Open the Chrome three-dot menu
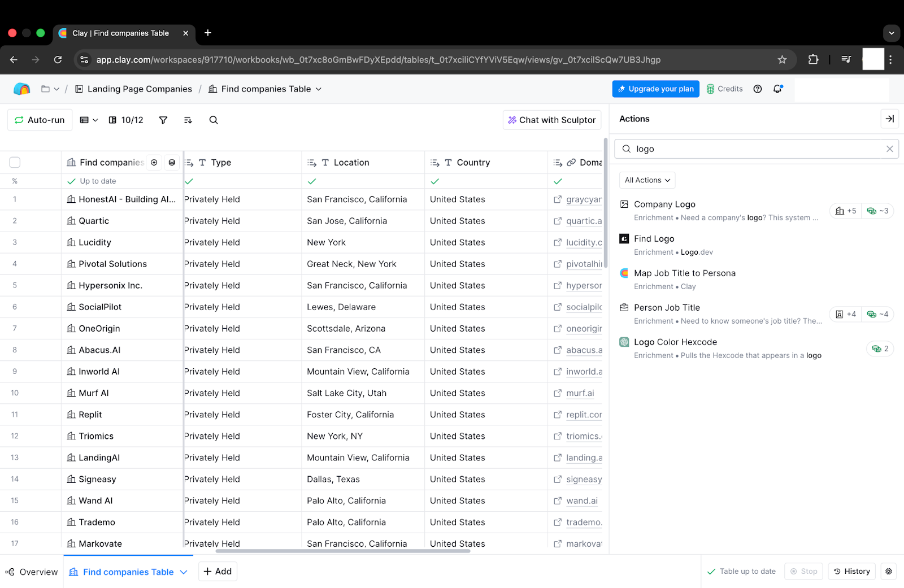Viewport: 904px width, 588px height. [890, 59]
